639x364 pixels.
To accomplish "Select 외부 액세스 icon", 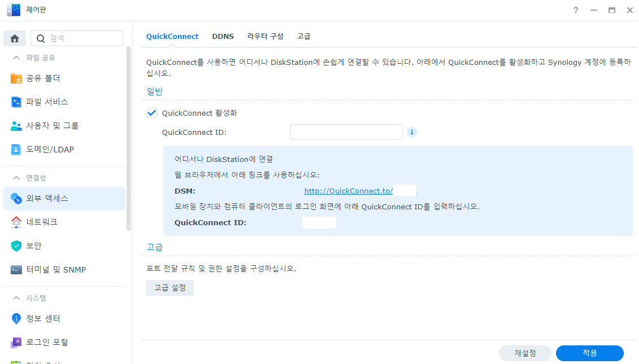I will (x=16, y=199).
